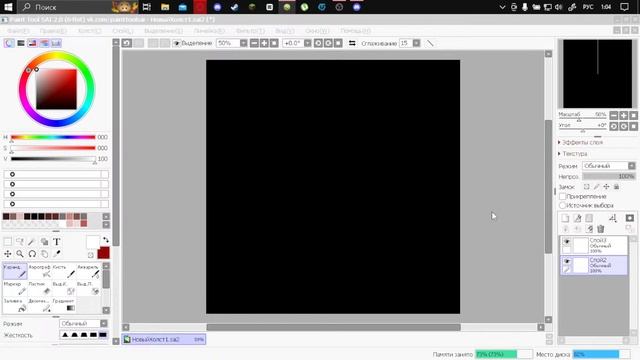Expand the Текстура section
This screenshot has width=640, height=360.
click(573, 154)
